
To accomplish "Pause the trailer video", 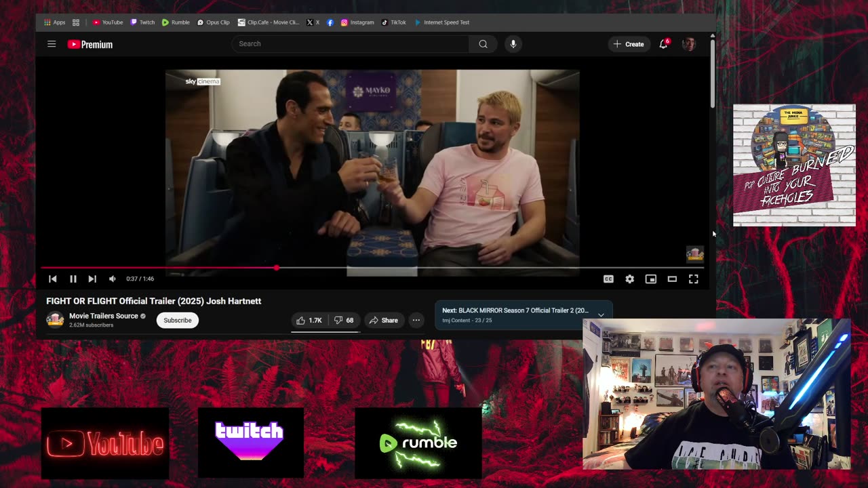I will 73,279.
